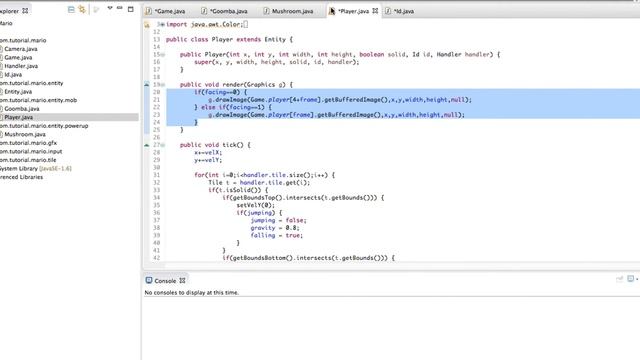Image resolution: width=640 pixels, height=360 pixels.
Task: Open Camera.java in the Package Explorer
Action: tap(21, 49)
